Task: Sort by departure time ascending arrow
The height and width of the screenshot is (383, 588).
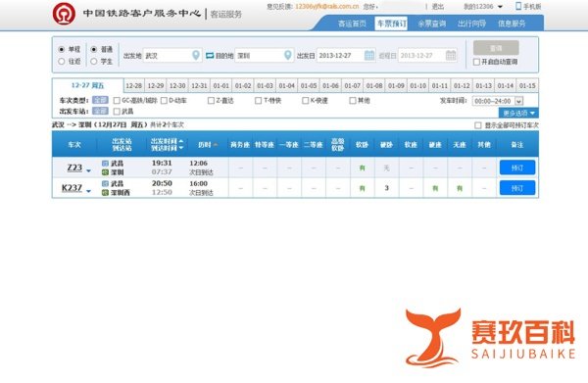Action: click(181, 141)
